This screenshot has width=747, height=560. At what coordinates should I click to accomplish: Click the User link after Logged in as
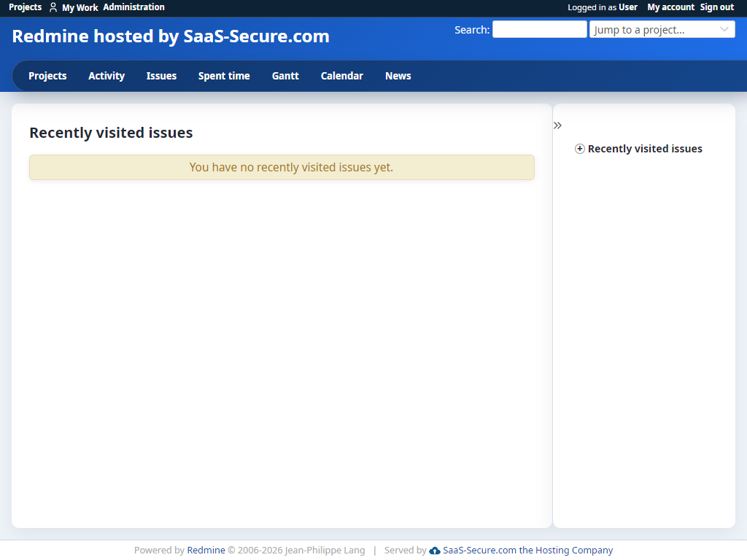tap(628, 7)
